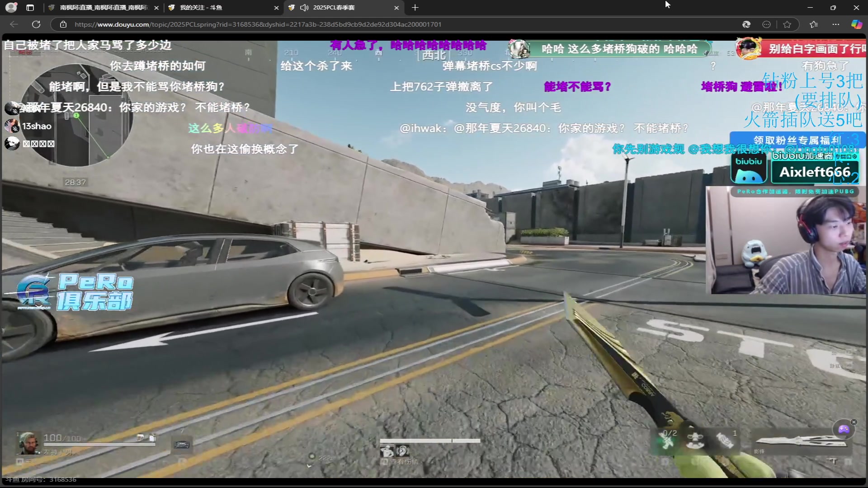This screenshot has width=868, height=488.
Task: Click the browser profile avatar icon
Action: 11,7
